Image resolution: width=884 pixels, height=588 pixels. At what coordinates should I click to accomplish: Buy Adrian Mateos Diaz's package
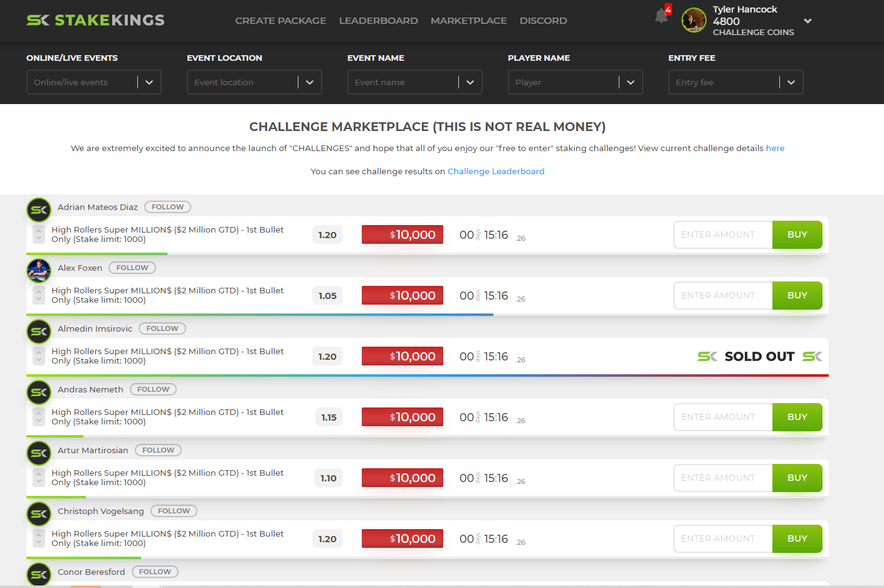[x=797, y=234]
